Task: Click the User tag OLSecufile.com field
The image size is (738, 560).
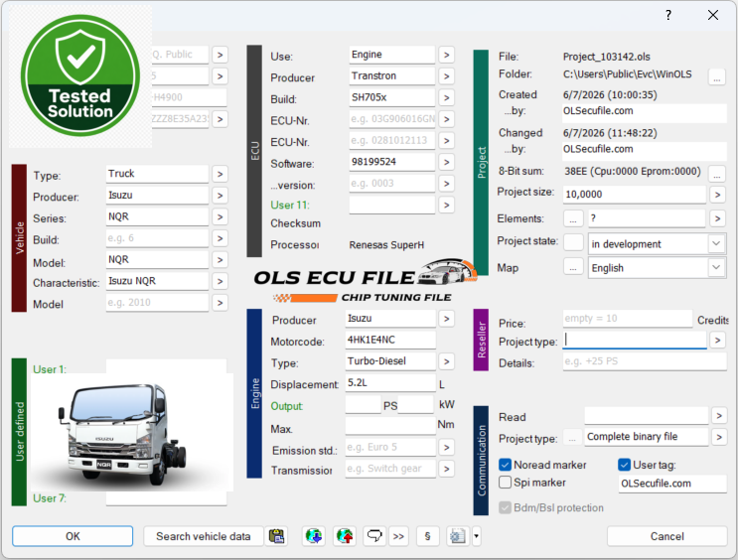Action: coord(672,484)
